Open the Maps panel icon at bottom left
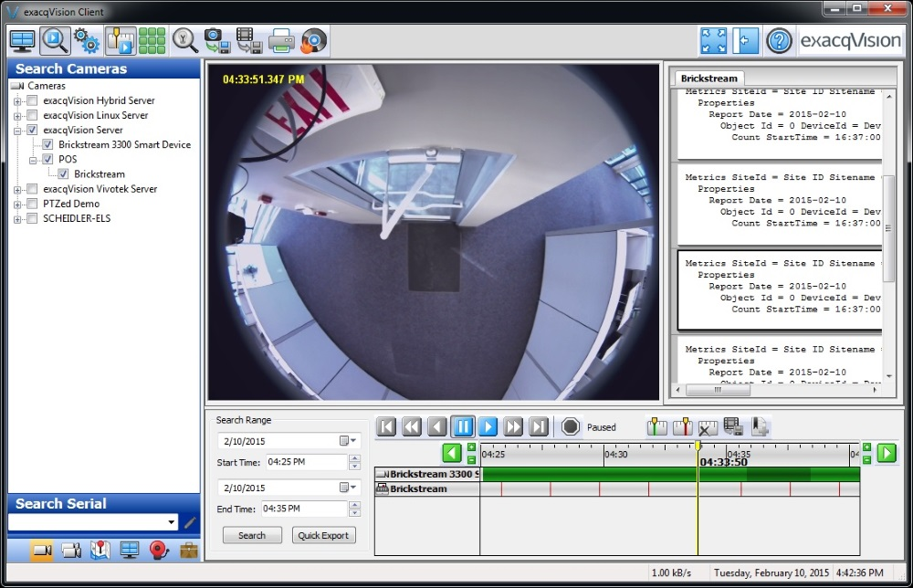 [x=100, y=551]
